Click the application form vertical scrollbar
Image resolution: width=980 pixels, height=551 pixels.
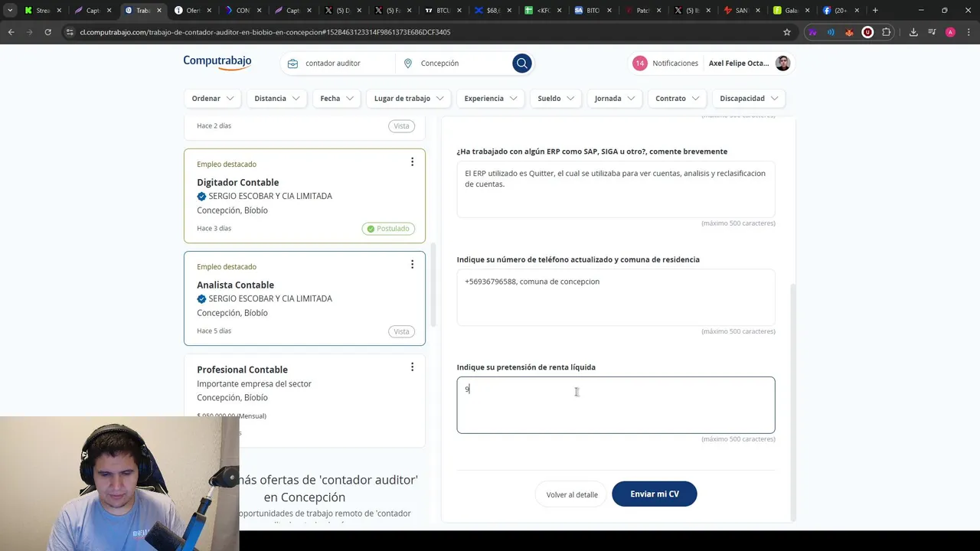tap(793, 401)
